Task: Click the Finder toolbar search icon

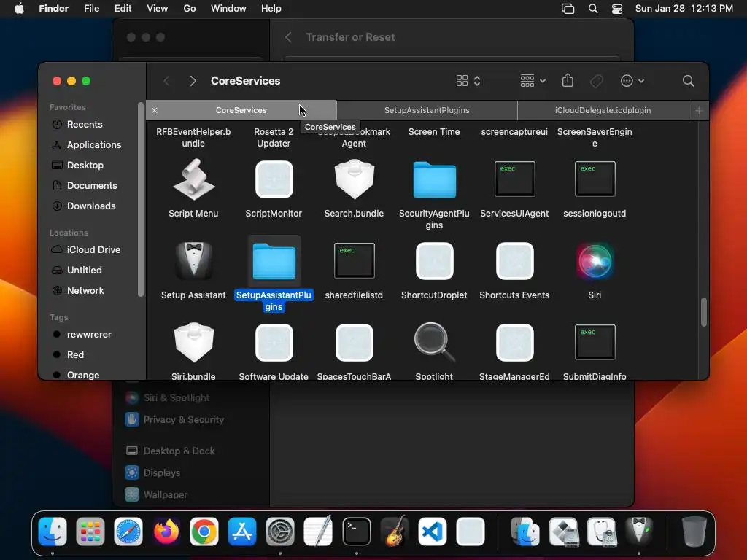Action: click(x=688, y=81)
